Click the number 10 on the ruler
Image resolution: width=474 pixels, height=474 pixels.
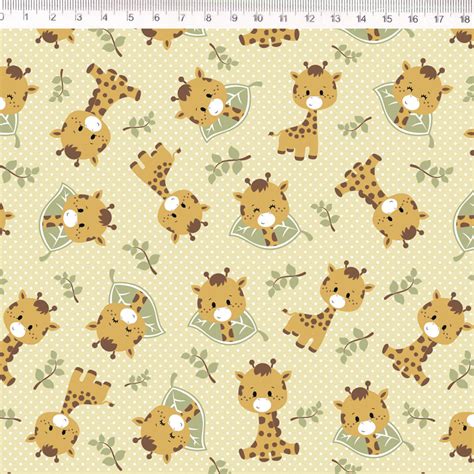(257, 18)
